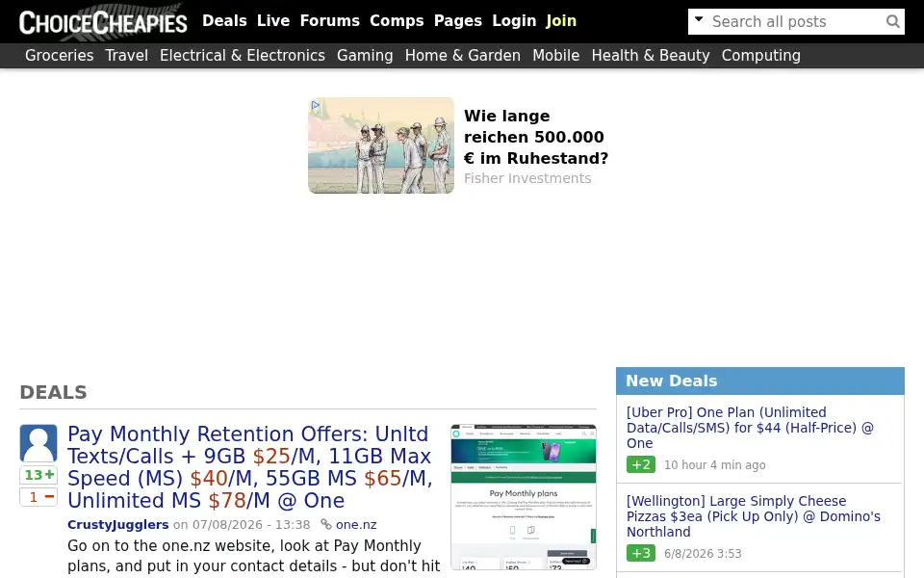Click the Login link
924x578 pixels.
pyautogui.click(x=514, y=20)
